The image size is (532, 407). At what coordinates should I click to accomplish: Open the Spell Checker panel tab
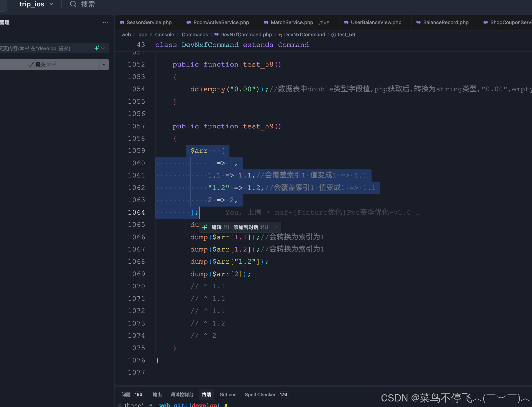[260, 395]
